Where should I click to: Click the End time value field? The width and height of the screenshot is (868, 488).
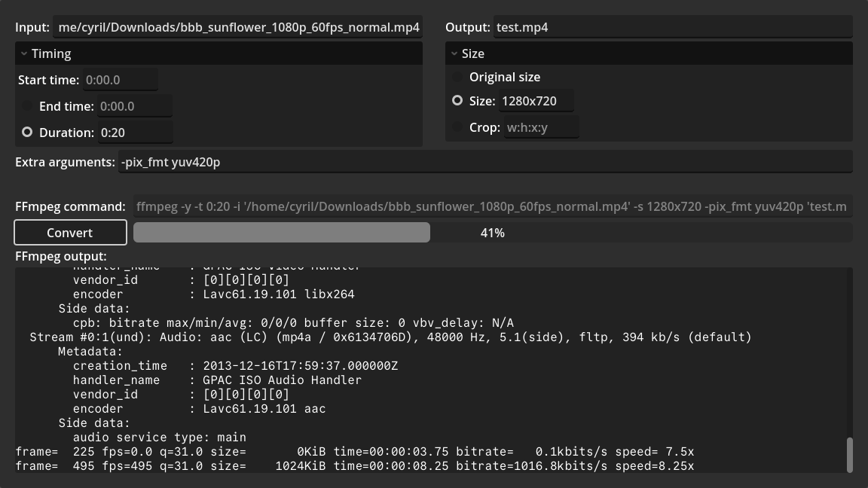point(134,106)
